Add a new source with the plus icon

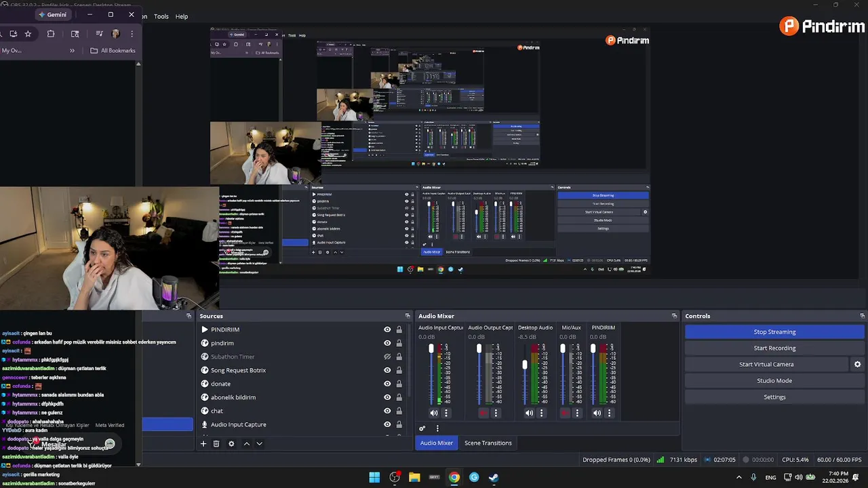pos(203,443)
